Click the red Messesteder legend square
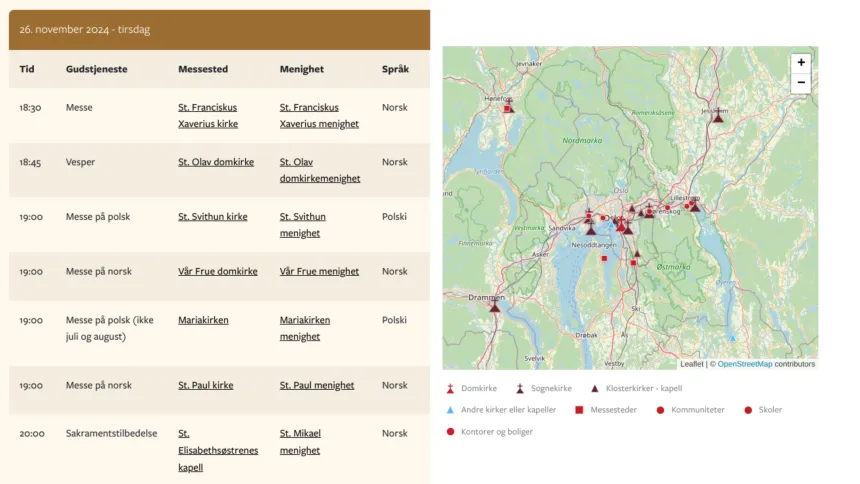This screenshot has width=860, height=484. [579, 410]
